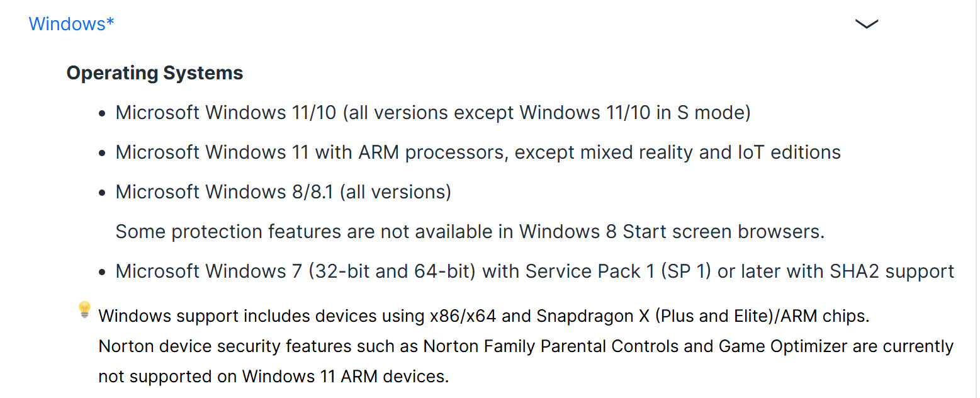Click the bullet before Windows 11 ARM line
980x398 pixels.
(x=103, y=154)
